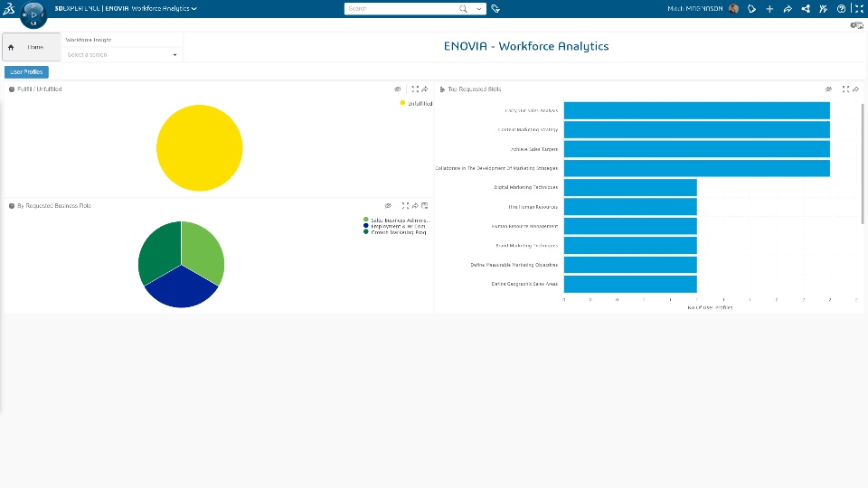Toggle visibility on Top Requested Skills
The width and height of the screenshot is (868, 488).
829,89
